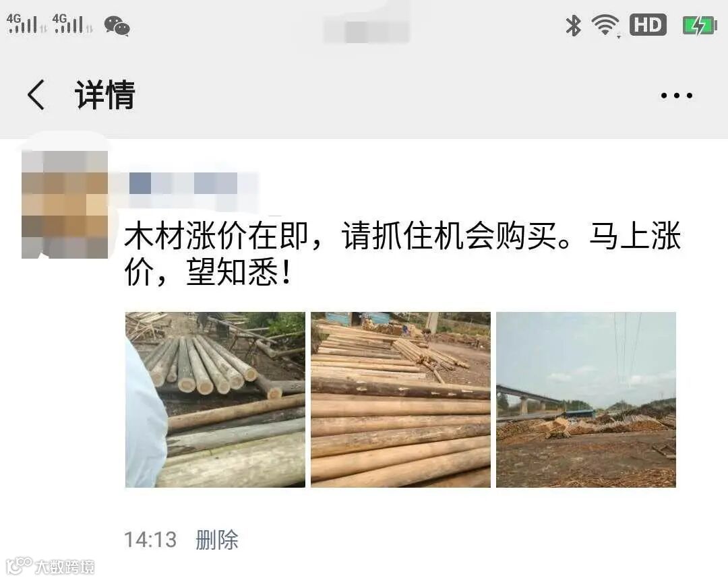
Task: Tap the HD call indicator icon
Action: coord(648,25)
